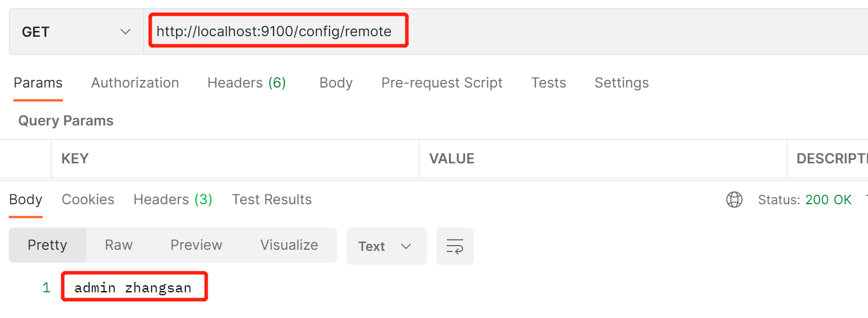The image size is (868, 318).
Task: Show the Preview response view
Action: point(196,245)
